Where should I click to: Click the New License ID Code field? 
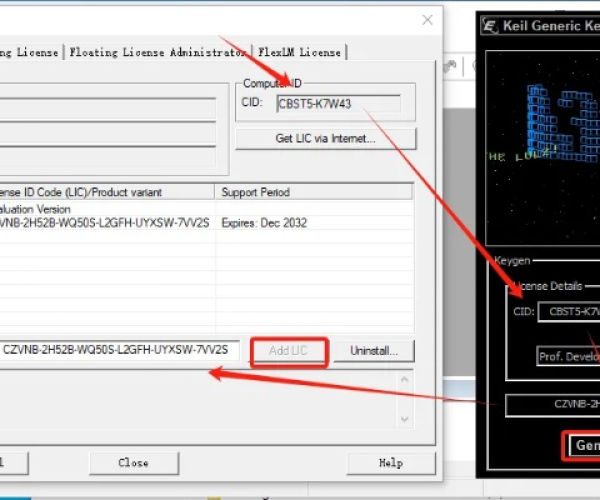point(118,349)
